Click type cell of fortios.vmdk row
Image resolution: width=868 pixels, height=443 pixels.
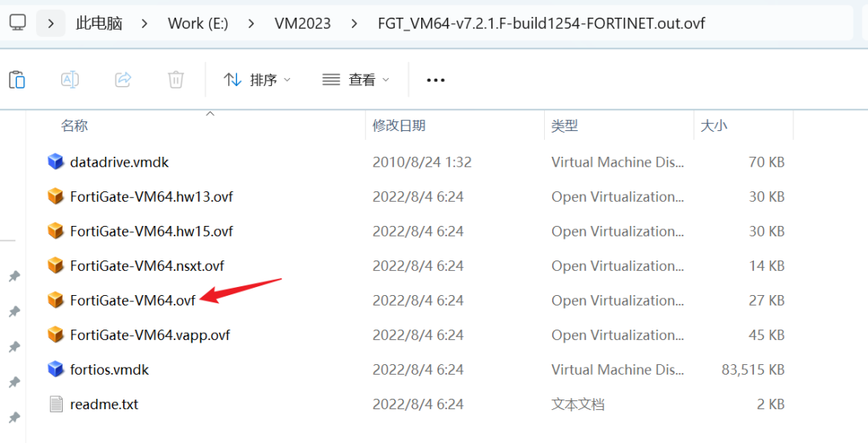(618, 369)
